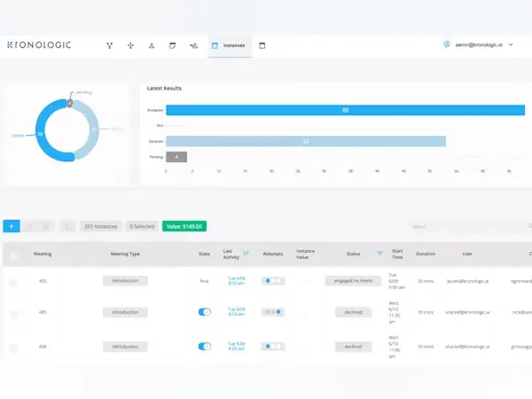The width and height of the screenshot is (532, 399).
Task: Click the green Value $149.0K badge
Action: [x=184, y=226]
